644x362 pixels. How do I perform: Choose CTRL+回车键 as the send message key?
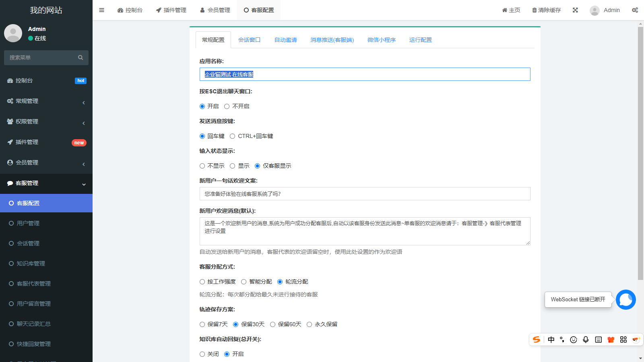232,136
